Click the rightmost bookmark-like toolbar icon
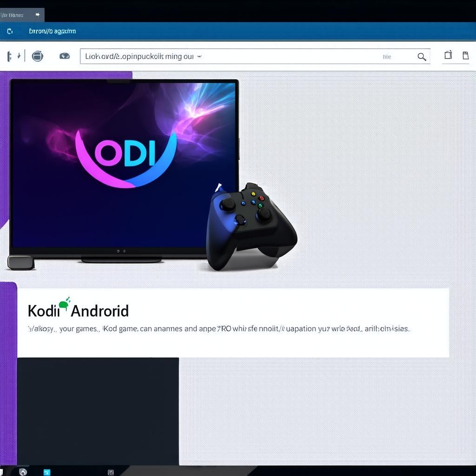The height and width of the screenshot is (476, 476). [x=465, y=56]
